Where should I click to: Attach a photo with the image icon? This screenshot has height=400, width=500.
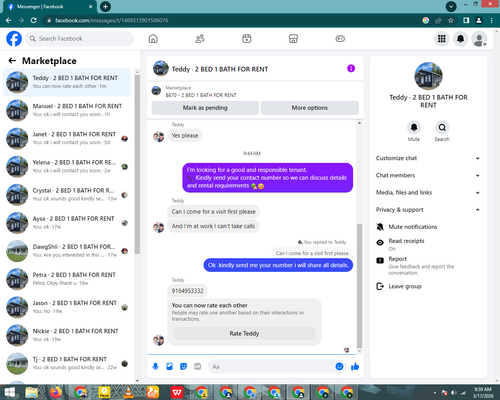click(x=169, y=367)
